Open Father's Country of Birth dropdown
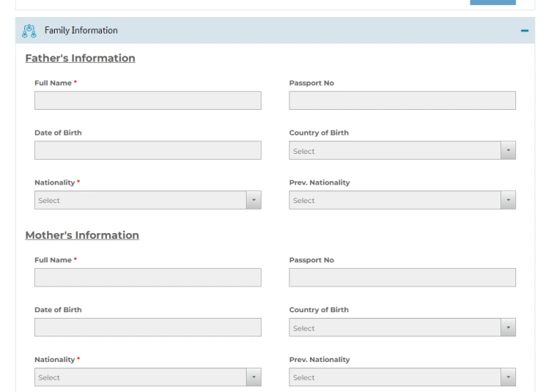The width and height of the screenshot is (551, 392). point(394,151)
